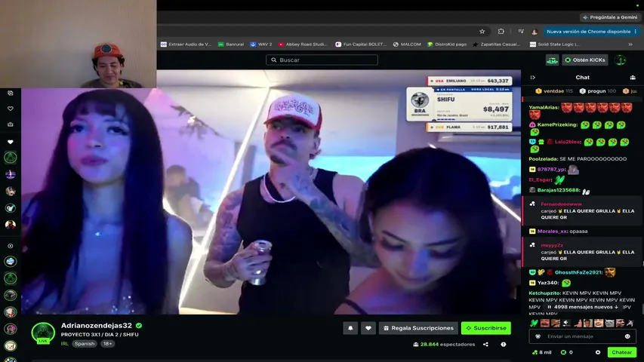The height and width of the screenshot is (362, 644).
Task: Open the Extraer Audio de V... bookmark
Action: [x=186, y=44]
